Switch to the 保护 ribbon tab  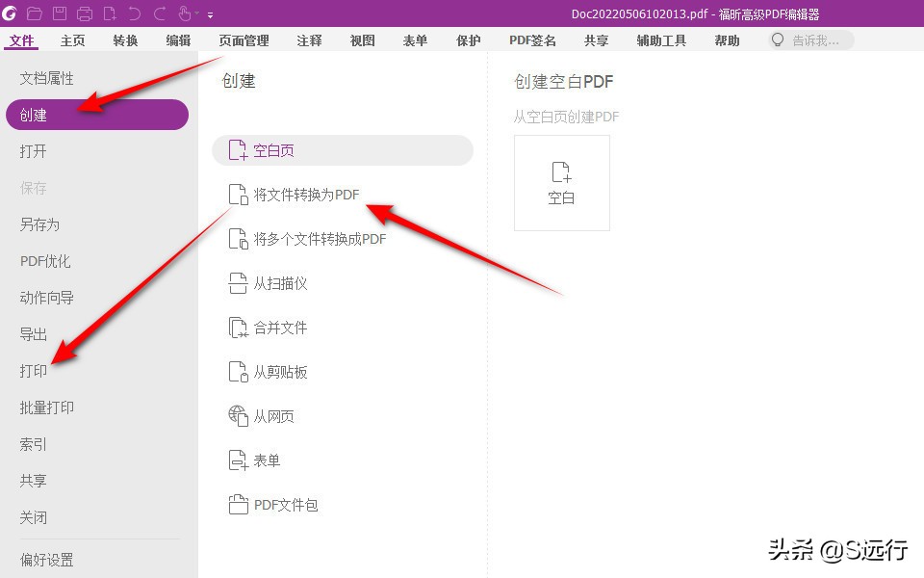tap(468, 40)
